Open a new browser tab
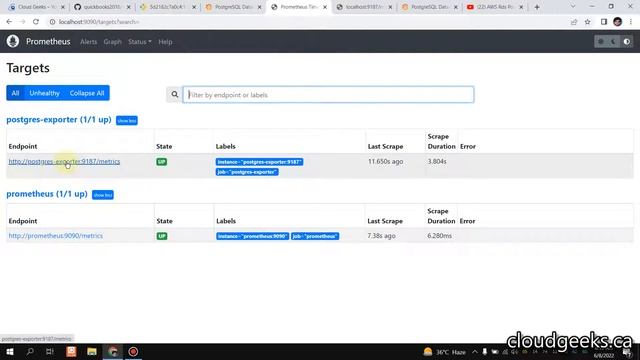 pyautogui.click(x=537, y=7)
